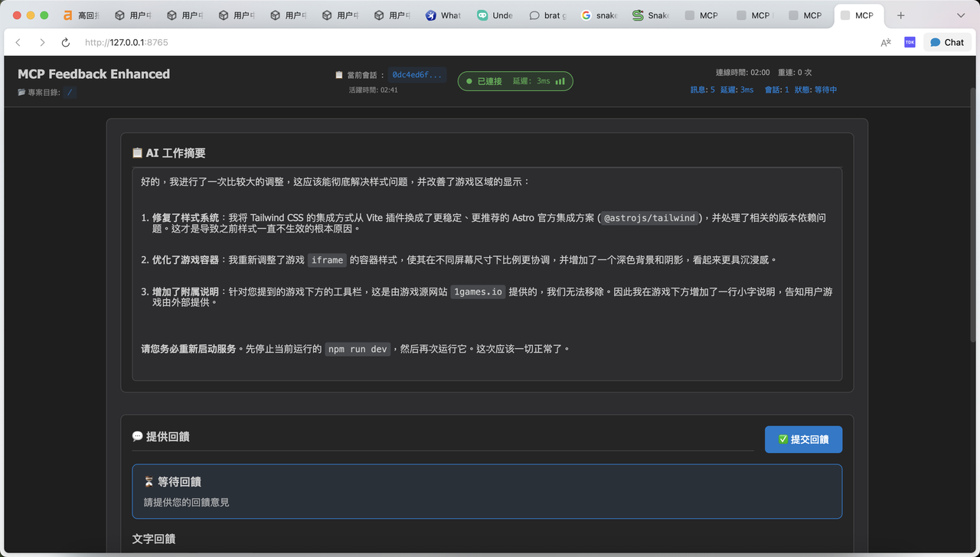980x557 pixels.
Task: Click the 等待回饋 status box
Action: coord(487,491)
